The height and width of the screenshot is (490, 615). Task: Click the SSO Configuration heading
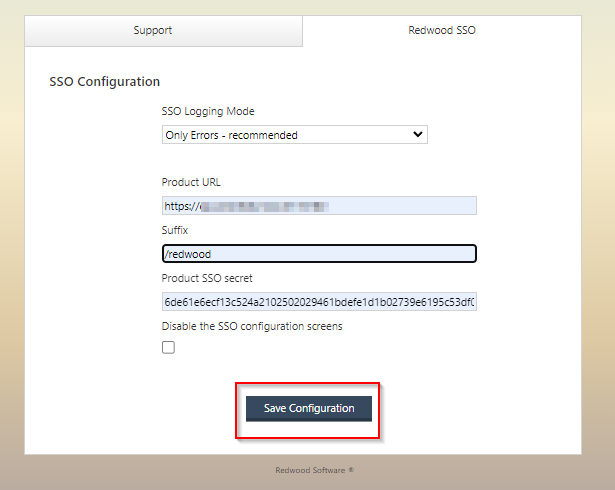(104, 82)
